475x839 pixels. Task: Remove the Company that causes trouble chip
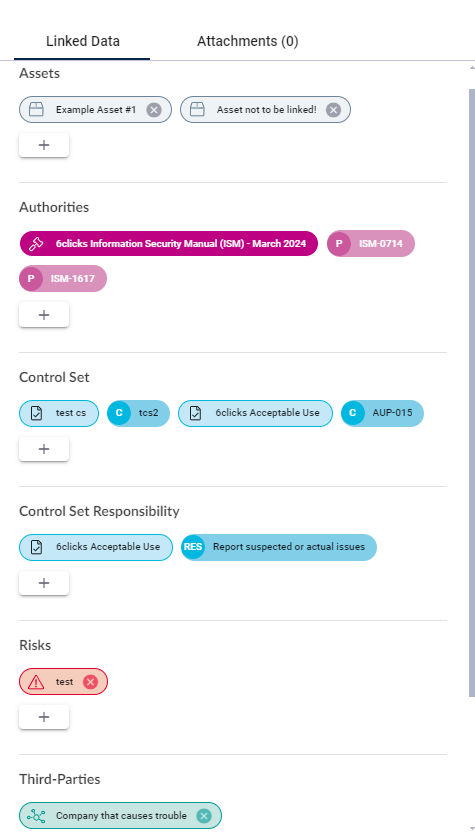[204, 815]
